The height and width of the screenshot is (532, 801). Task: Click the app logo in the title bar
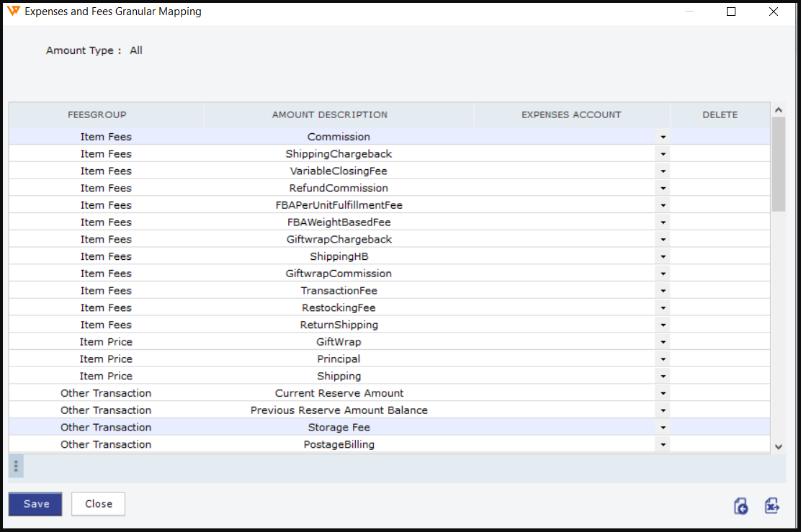click(x=13, y=12)
